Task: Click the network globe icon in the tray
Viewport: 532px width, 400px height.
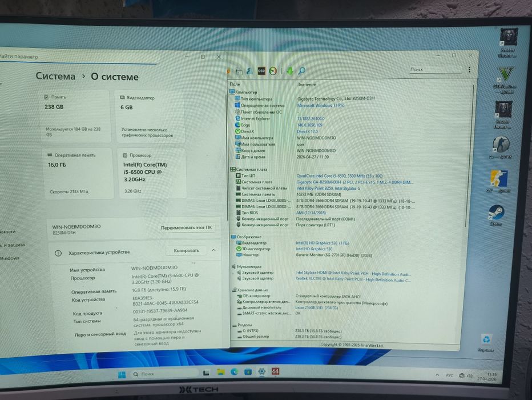Action: 461,375
